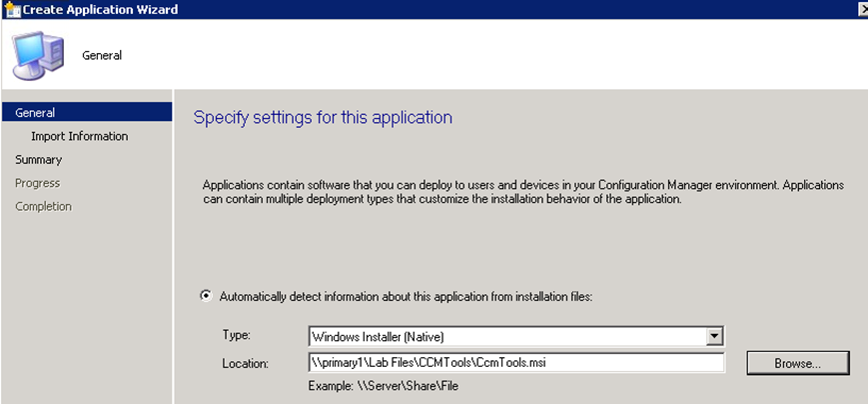Click the 'Specify settings for this application' heading

(323, 117)
